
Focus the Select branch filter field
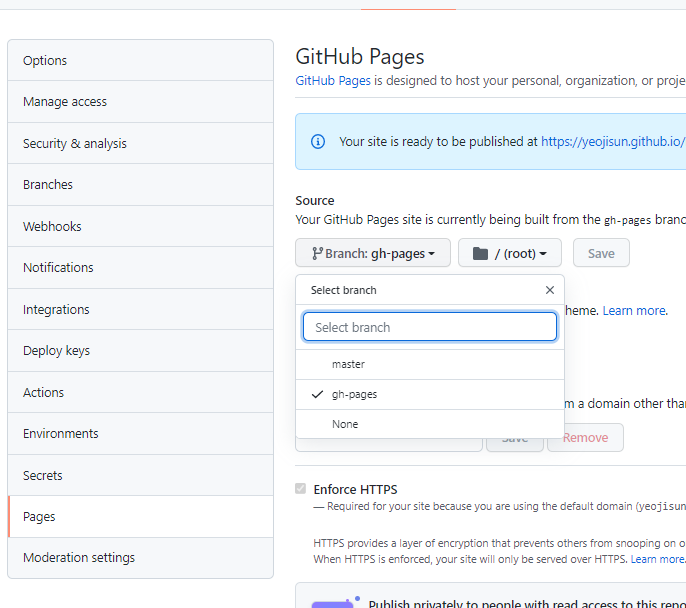coord(430,327)
